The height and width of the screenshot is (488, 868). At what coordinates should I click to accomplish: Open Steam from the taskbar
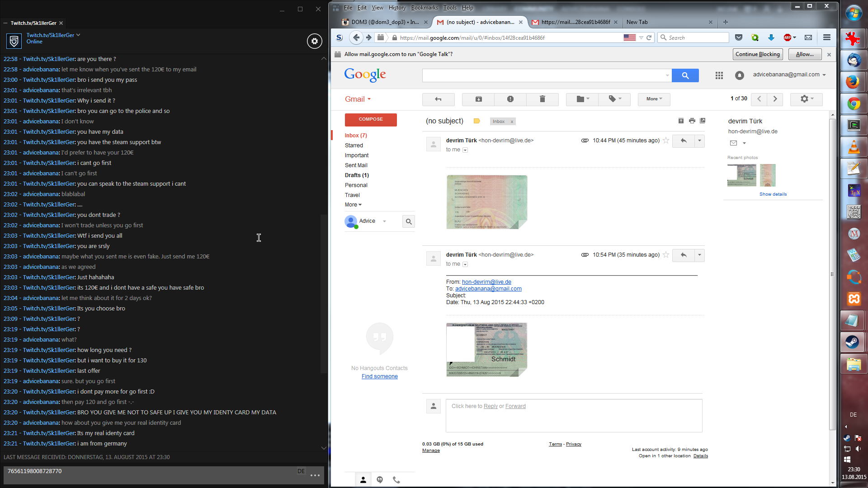853,342
